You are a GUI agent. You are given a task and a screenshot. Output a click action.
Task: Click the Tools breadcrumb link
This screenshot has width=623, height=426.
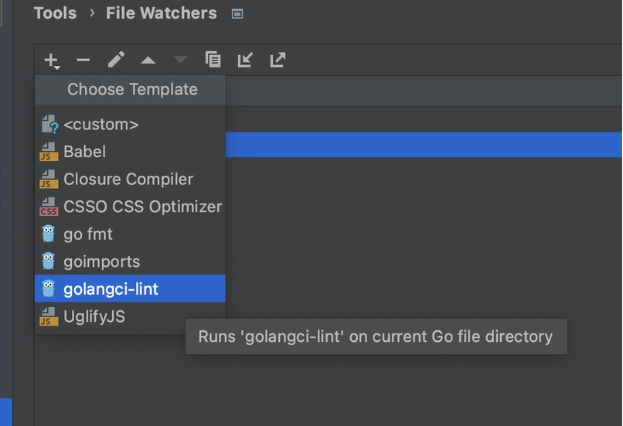pyautogui.click(x=56, y=14)
